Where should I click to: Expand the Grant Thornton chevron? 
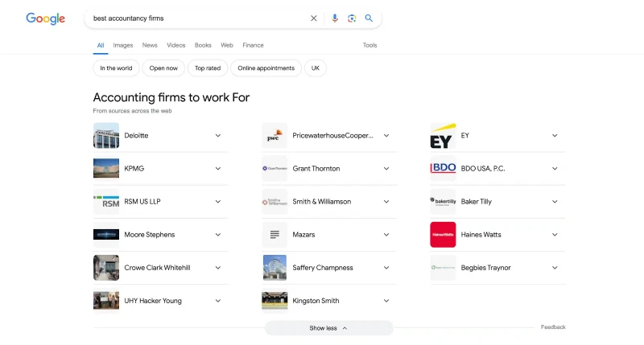386,169
